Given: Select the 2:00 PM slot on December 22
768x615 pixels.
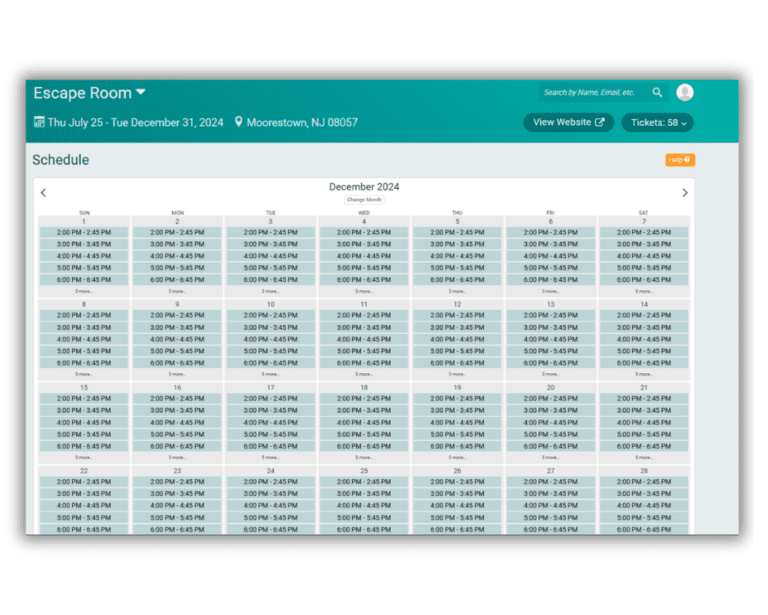Looking at the screenshot, I should point(84,481).
